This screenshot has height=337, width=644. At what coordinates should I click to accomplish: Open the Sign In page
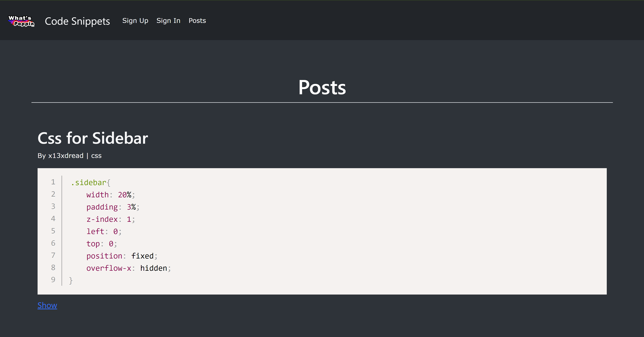(x=168, y=21)
